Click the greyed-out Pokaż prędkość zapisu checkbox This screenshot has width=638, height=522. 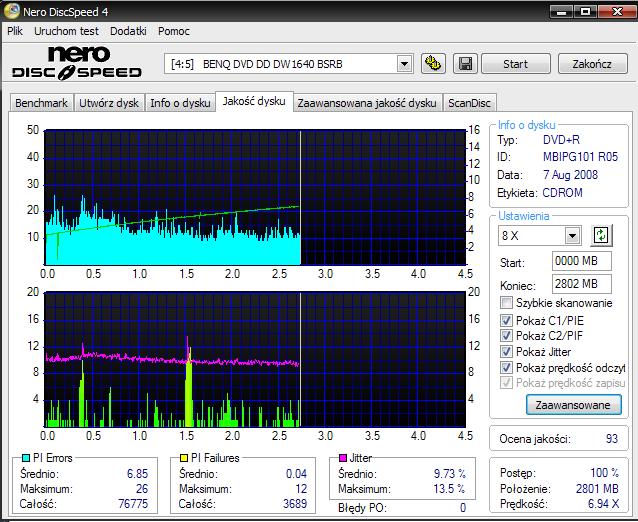(506, 383)
